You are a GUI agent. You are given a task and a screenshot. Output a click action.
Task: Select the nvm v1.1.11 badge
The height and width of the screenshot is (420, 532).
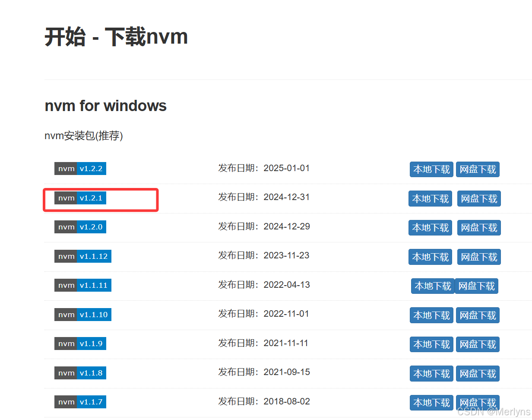click(x=83, y=285)
